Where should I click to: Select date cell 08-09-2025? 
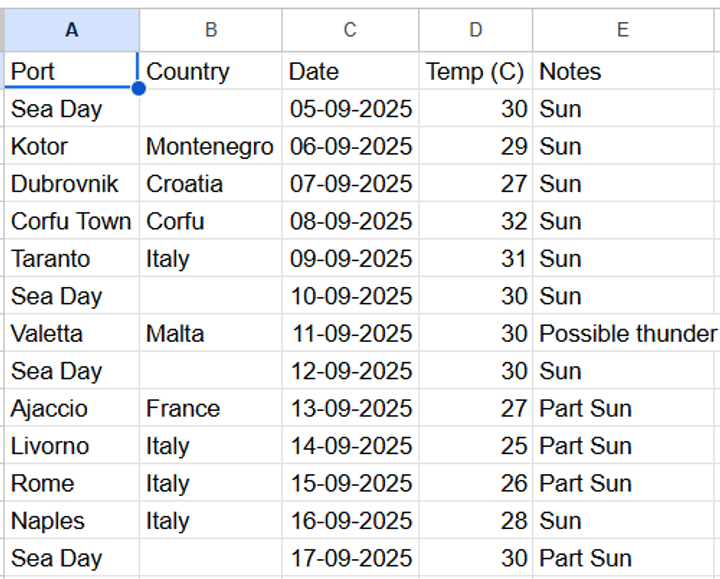click(x=350, y=221)
